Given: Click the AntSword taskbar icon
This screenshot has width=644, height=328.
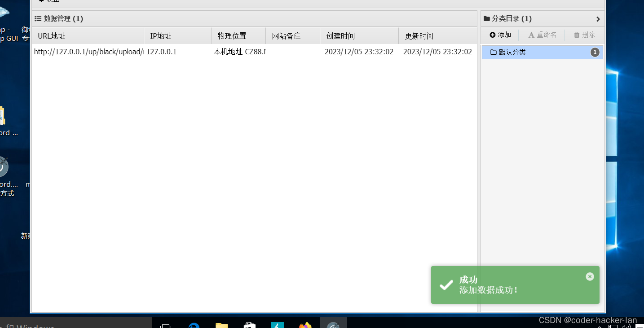Looking at the screenshot, I should (333, 325).
